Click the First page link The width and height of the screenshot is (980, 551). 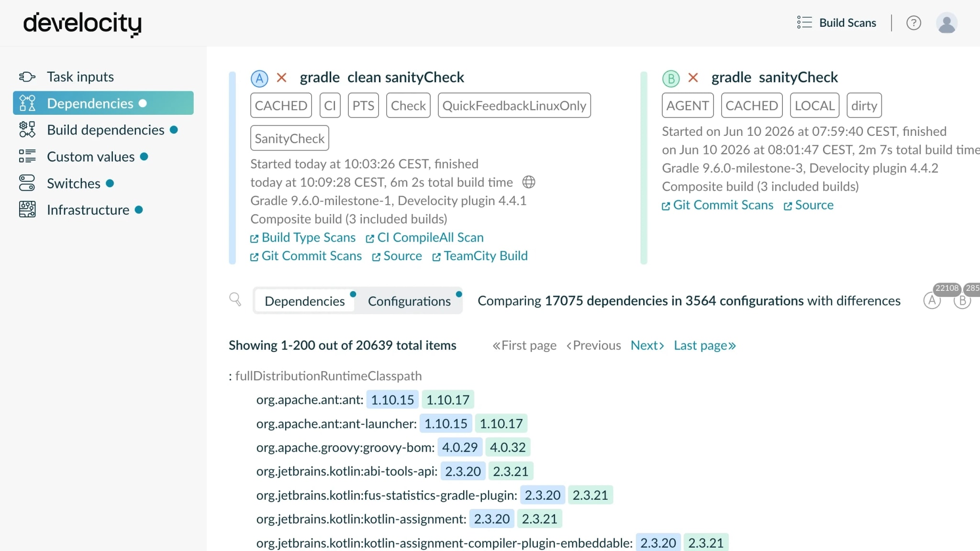click(524, 345)
